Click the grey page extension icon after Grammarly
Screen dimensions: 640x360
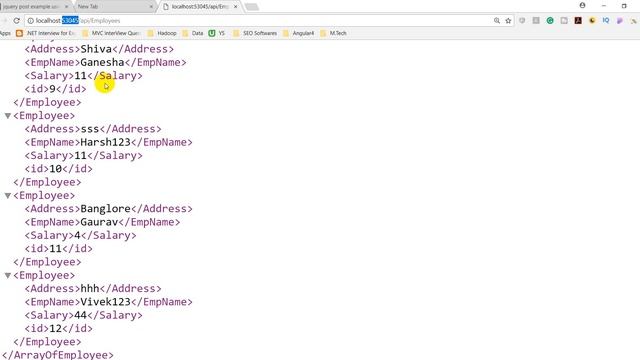click(564, 20)
